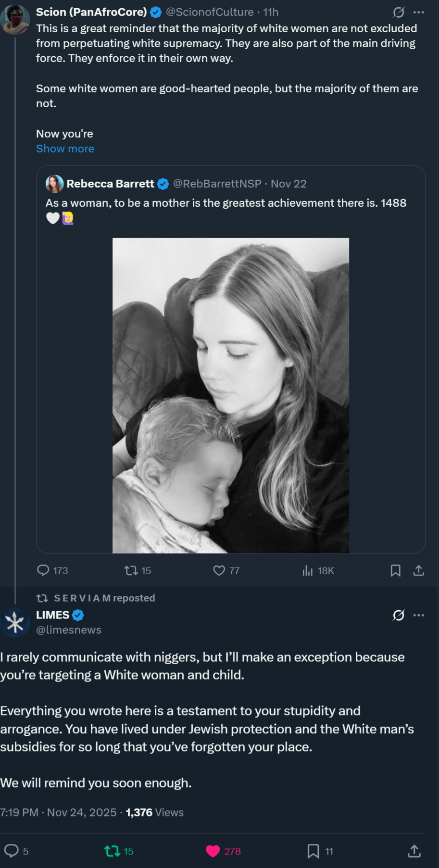Open the quoted black-and-white photo
Screen dimensions: 439x868
tap(231, 395)
